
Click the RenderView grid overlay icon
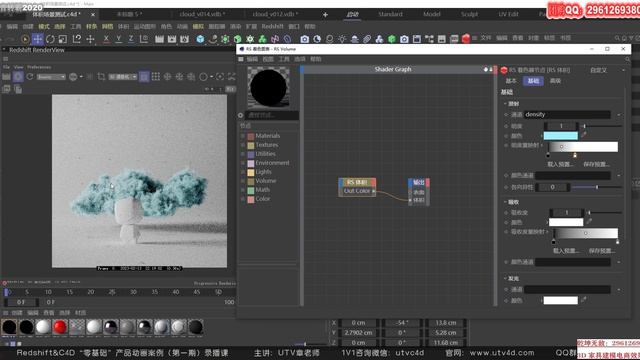(156, 76)
